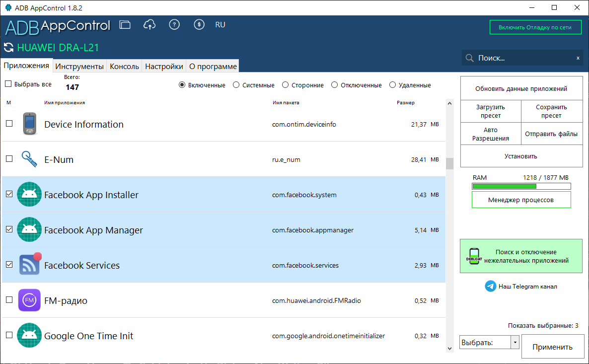
Task: Click Поиск и отключение нежелательных приложений
Action: tap(521, 256)
